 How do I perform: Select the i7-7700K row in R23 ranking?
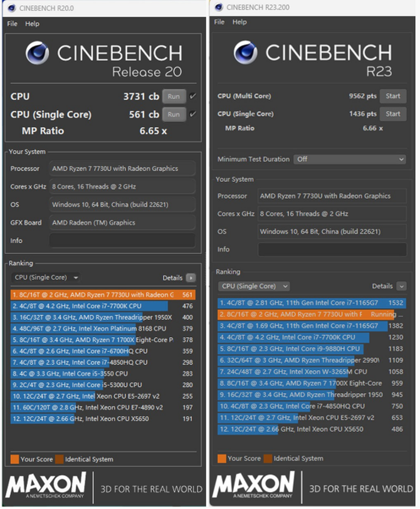coord(312,337)
